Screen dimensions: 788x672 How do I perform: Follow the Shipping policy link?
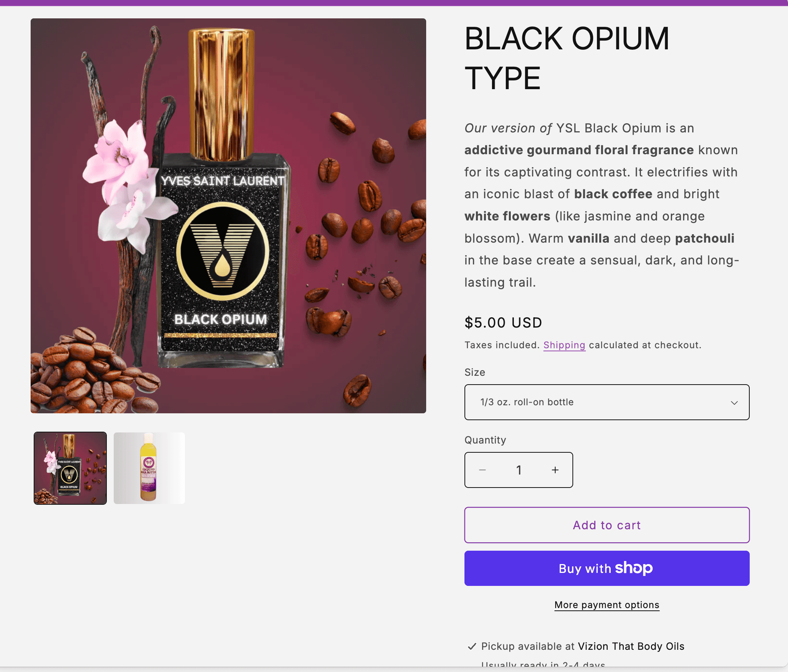pyautogui.click(x=564, y=345)
